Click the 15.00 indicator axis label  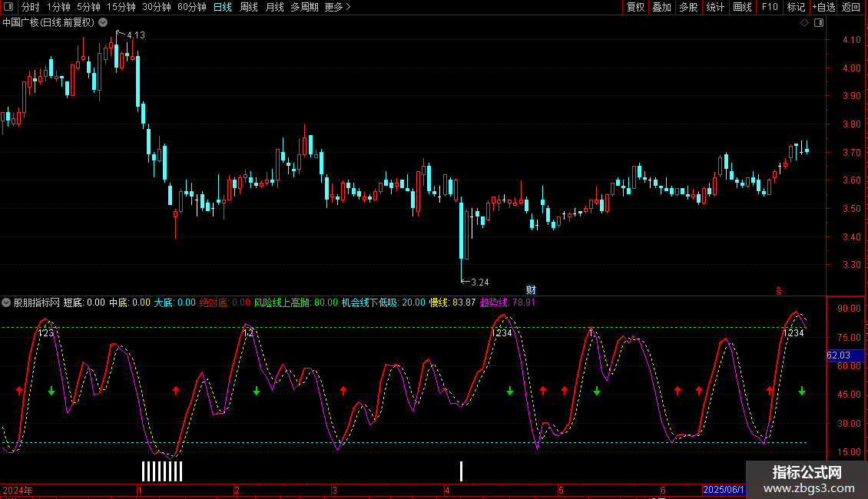tap(849, 452)
